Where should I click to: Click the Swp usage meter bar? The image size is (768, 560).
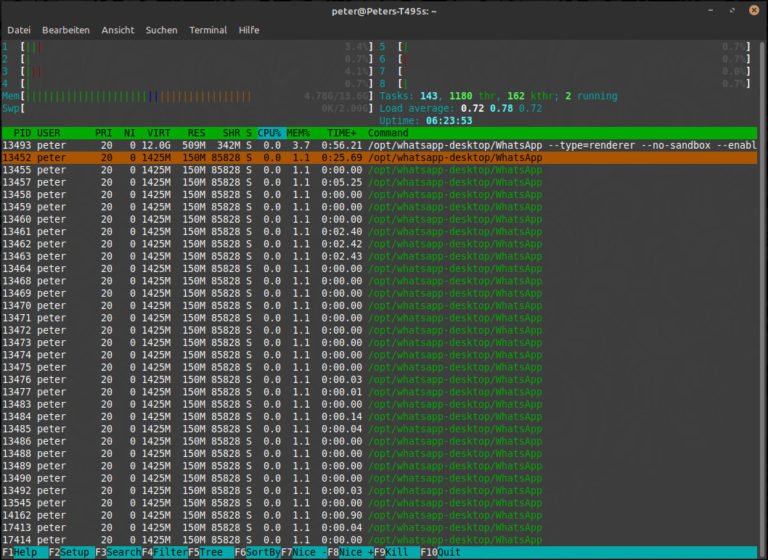[188, 108]
